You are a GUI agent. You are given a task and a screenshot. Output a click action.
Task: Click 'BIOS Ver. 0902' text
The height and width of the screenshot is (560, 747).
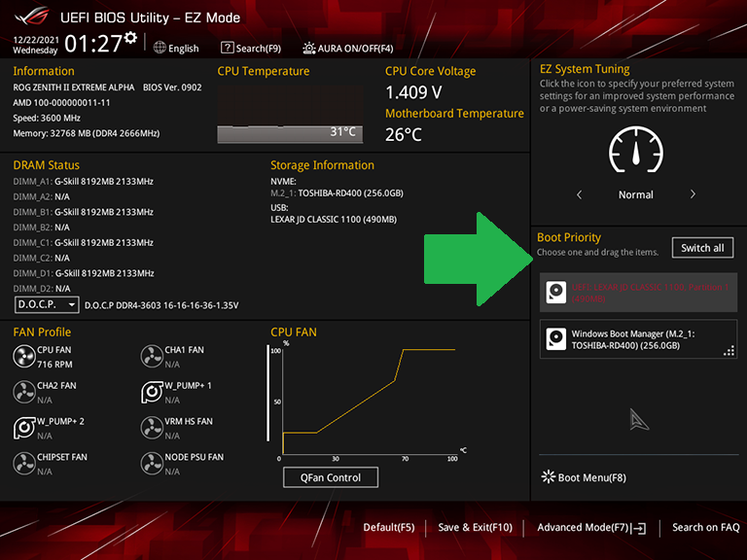[x=172, y=87]
